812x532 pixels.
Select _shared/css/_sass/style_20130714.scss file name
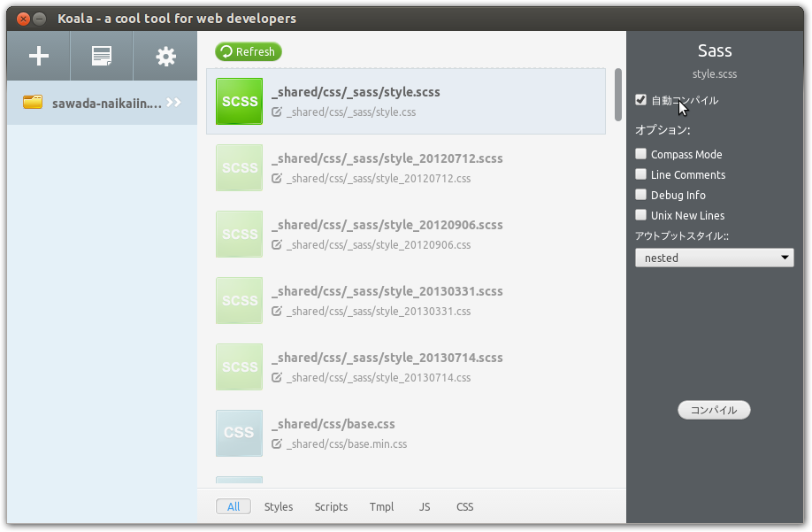pos(387,357)
